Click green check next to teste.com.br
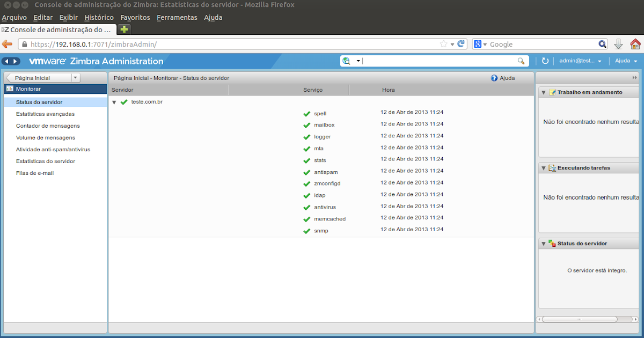 coord(124,102)
